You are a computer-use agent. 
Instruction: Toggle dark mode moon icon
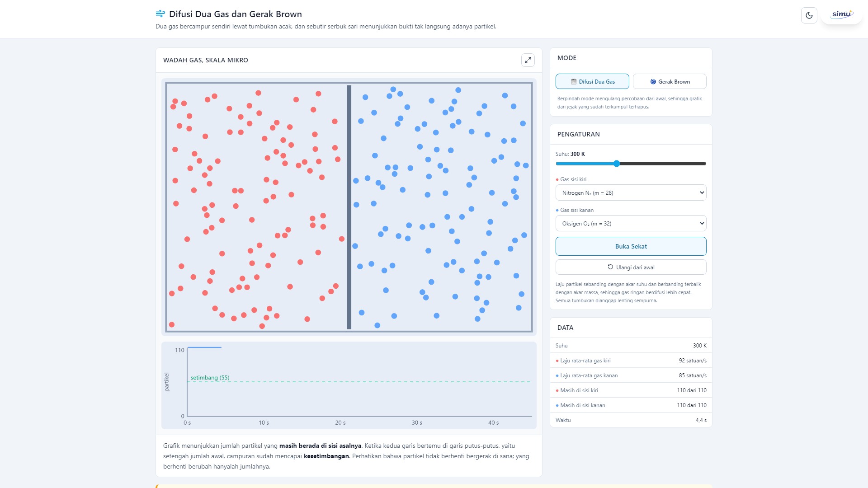coord(809,15)
